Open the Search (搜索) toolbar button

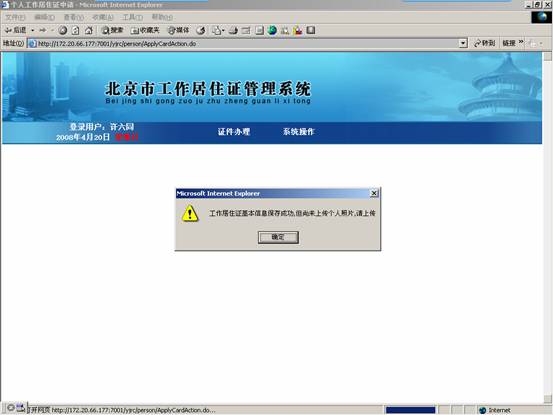point(113,30)
